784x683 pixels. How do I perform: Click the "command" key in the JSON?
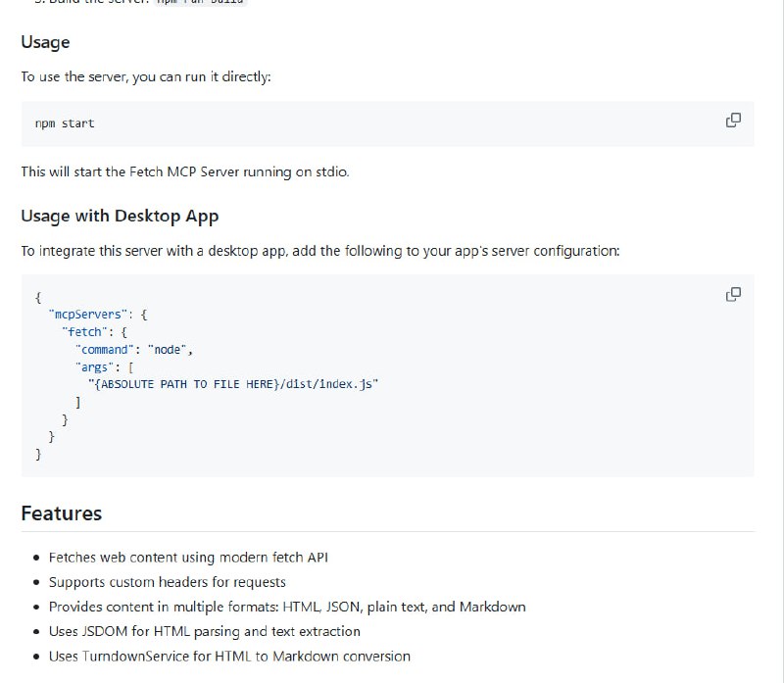pyautogui.click(x=105, y=350)
